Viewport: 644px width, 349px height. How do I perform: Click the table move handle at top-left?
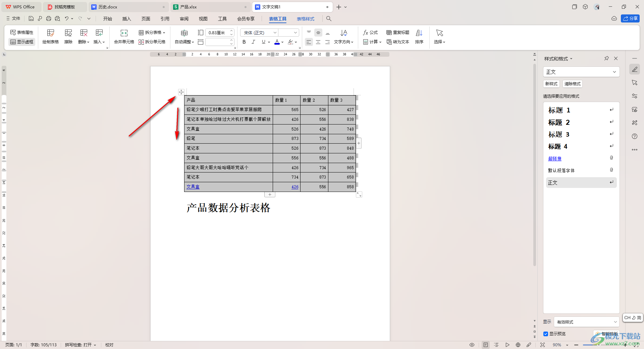click(x=181, y=92)
